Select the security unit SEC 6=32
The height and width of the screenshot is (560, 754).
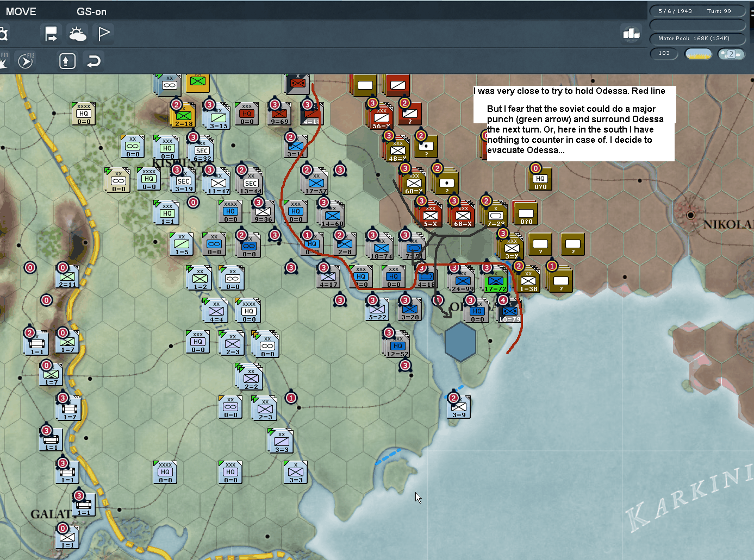[202, 150]
